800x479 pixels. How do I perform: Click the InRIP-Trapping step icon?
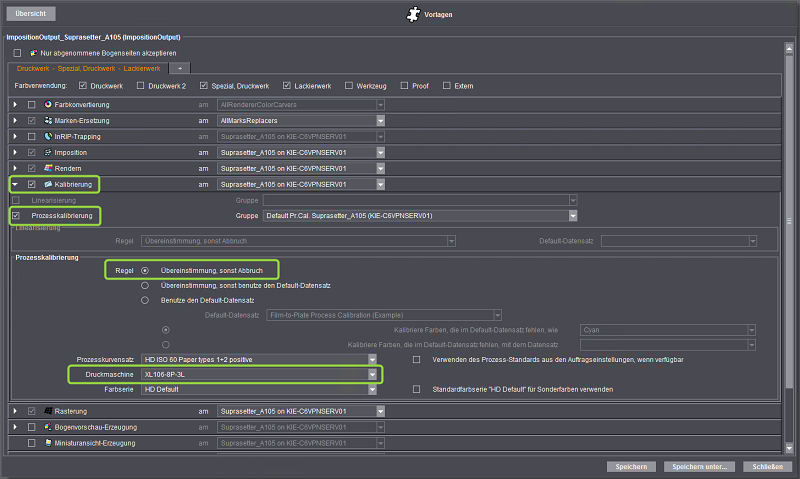pyautogui.click(x=47, y=137)
